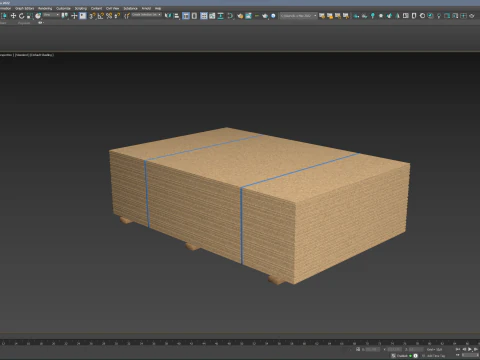Viewport: 480px width, 360px height.
Task: Toggle the Scene Explorer icon
Action: tap(186, 16)
